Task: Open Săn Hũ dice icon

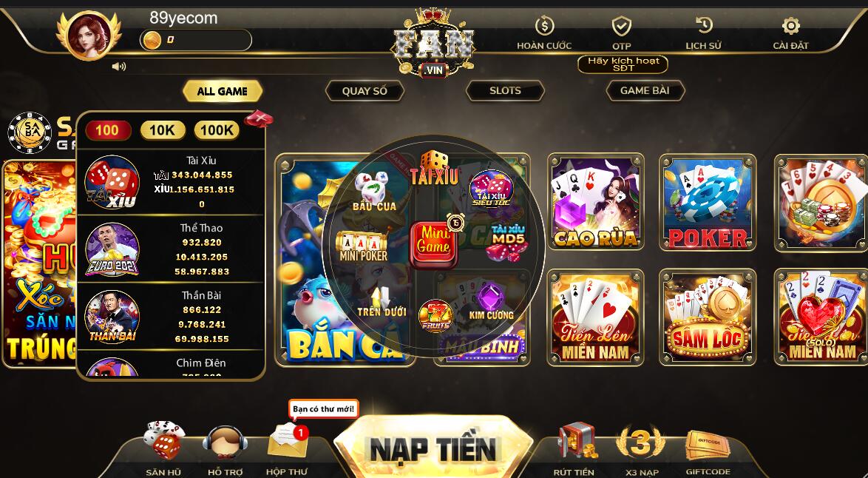Action: 164,440
